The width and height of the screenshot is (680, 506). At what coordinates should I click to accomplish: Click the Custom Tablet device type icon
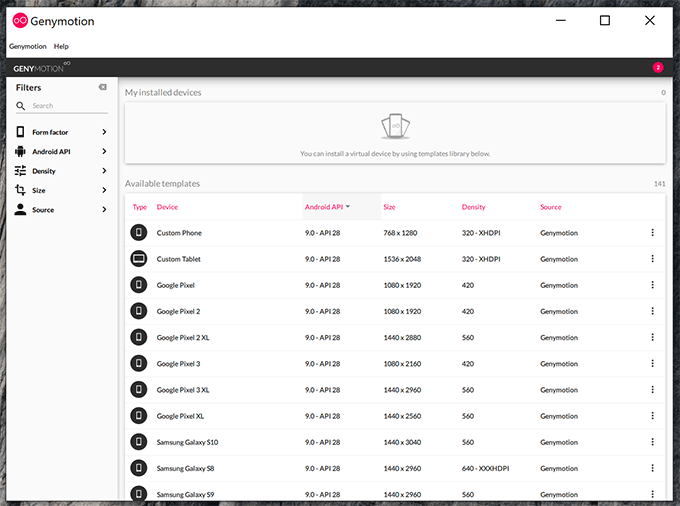point(139,259)
